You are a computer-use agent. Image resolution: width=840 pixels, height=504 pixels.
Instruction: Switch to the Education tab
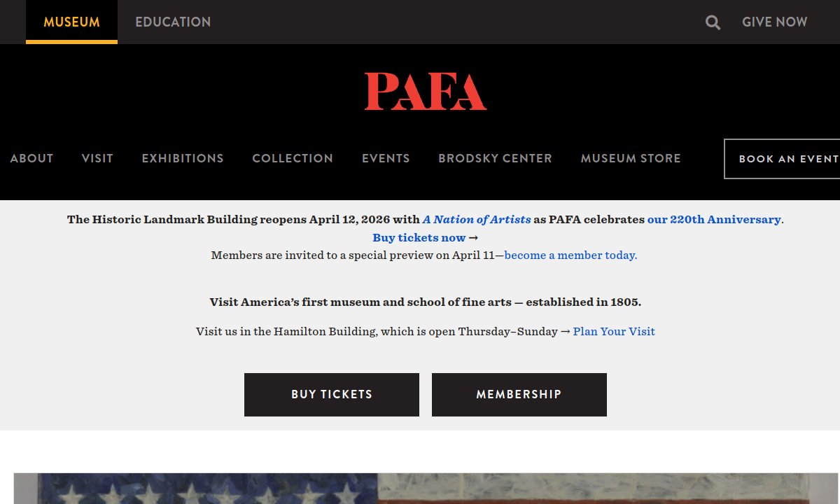click(173, 22)
